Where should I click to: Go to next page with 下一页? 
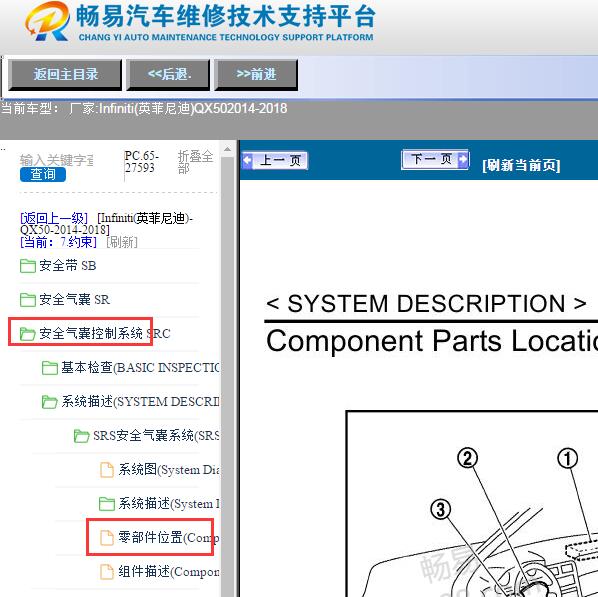click(435, 159)
